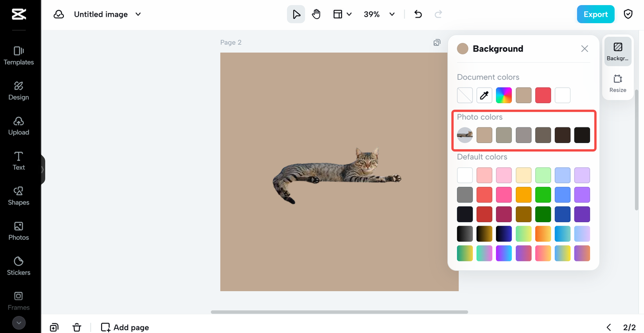644x333 pixels.
Task: Select the light pink default color
Action: 485,175
